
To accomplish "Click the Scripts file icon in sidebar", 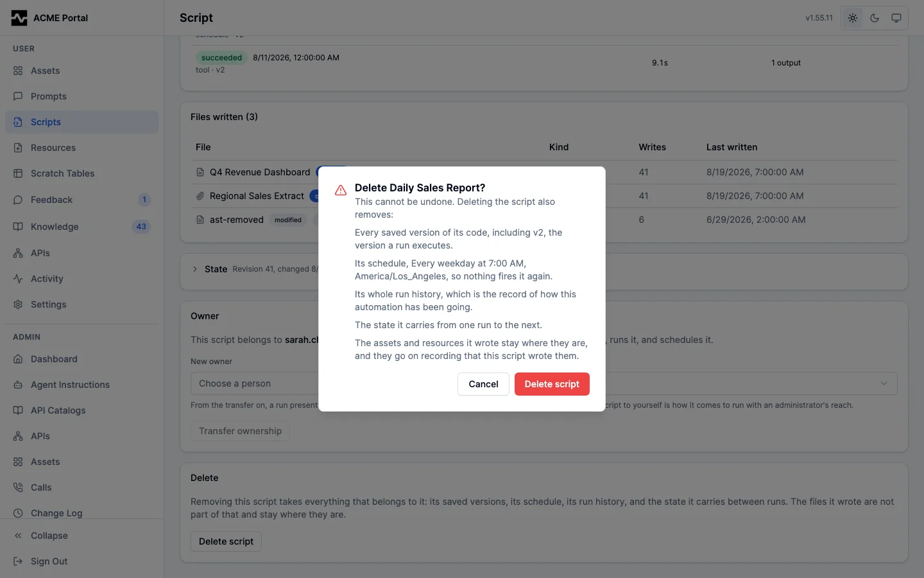I will [18, 122].
